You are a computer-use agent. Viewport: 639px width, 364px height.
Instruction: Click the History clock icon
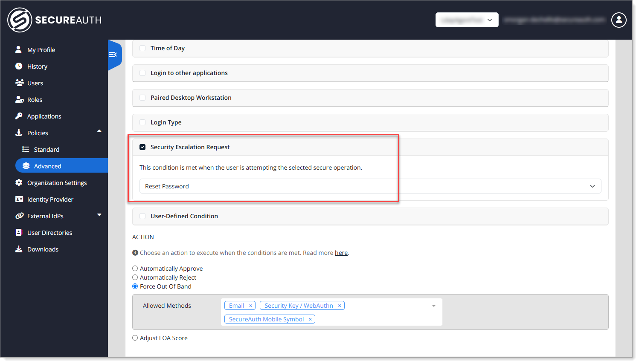click(19, 66)
